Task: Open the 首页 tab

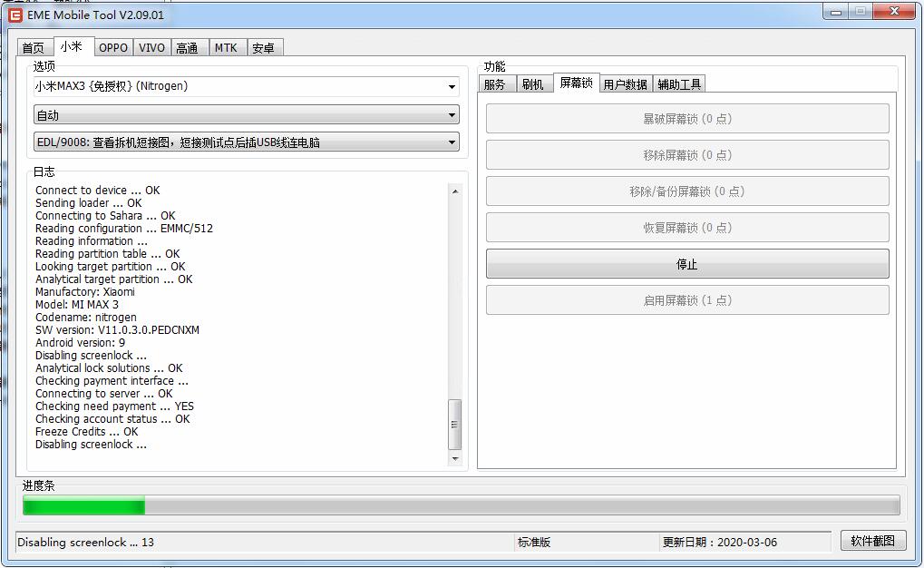Action: click(x=34, y=48)
